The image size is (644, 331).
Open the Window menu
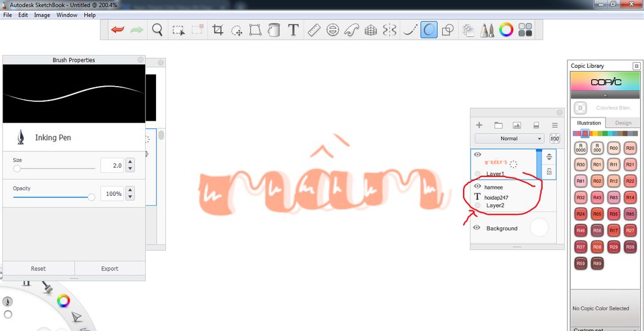(67, 15)
